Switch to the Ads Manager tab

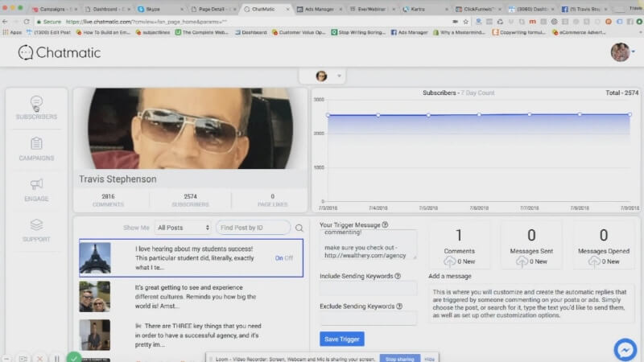319,9
